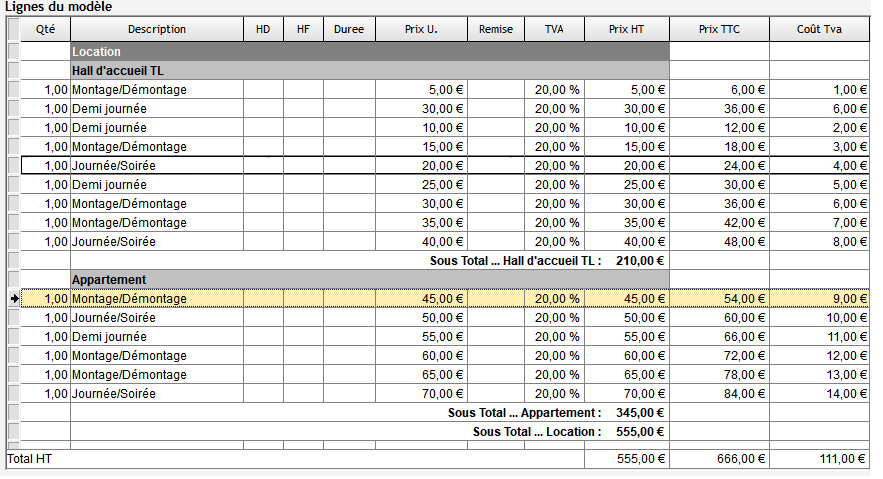The width and height of the screenshot is (883, 479).
Task: Click the row selector left of the 70,00 € line
Action: point(13,394)
